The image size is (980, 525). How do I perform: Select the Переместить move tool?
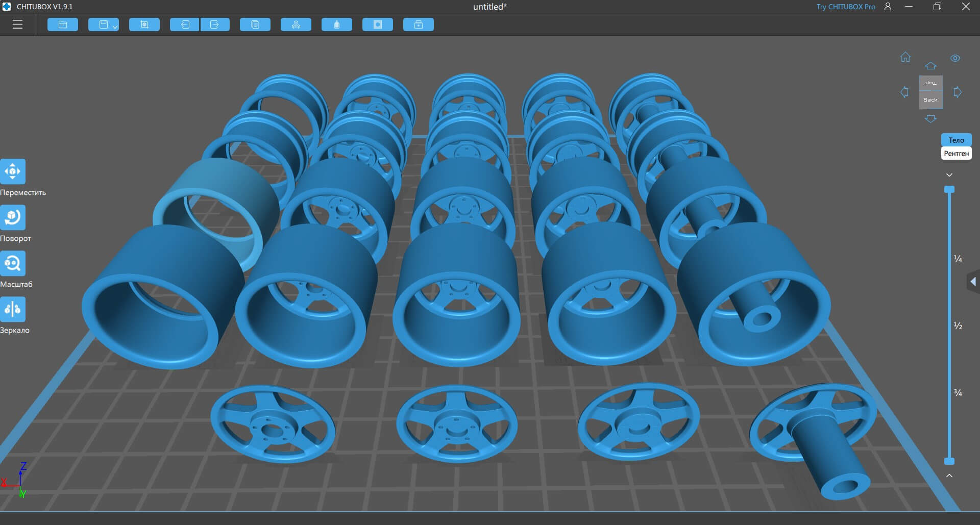(13, 171)
